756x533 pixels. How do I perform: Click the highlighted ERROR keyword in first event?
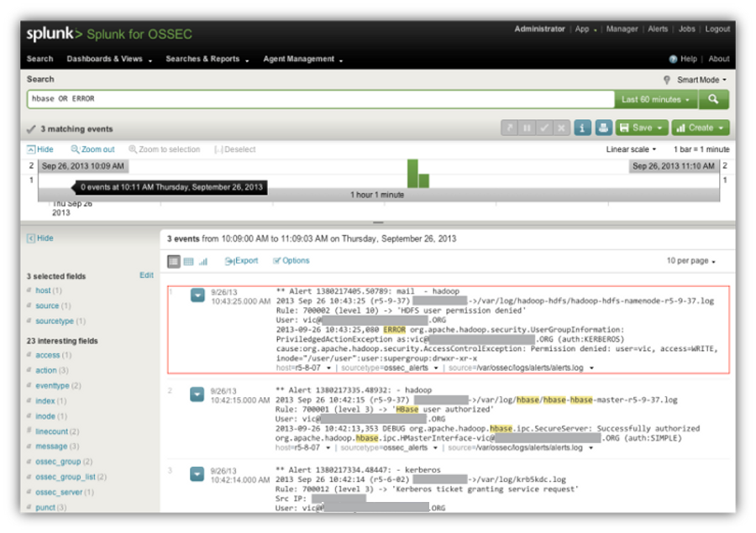tap(395, 330)
